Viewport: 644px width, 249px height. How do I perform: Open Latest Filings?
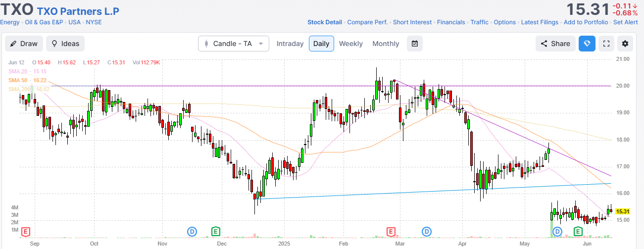click(x=540, y=22)
